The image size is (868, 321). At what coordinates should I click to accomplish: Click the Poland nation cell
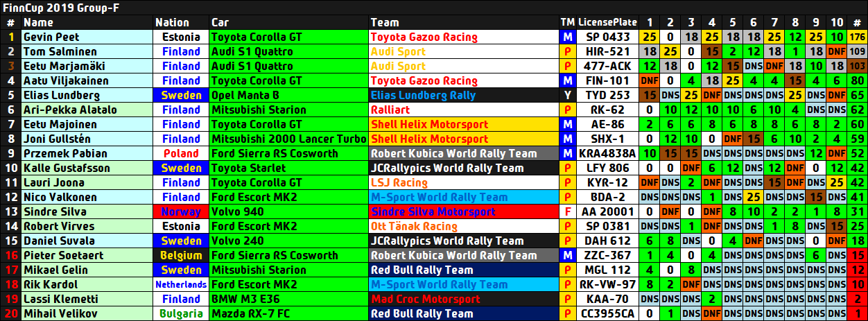click(181, 153)
